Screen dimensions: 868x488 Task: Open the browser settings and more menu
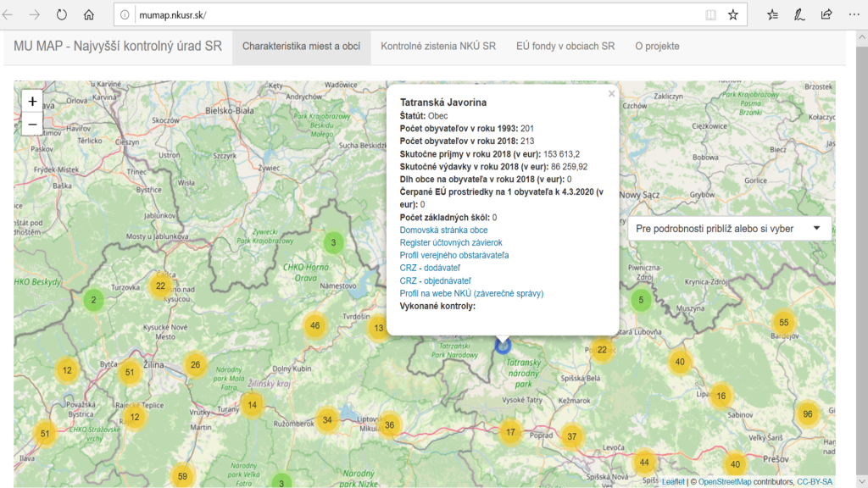[854, 15]
